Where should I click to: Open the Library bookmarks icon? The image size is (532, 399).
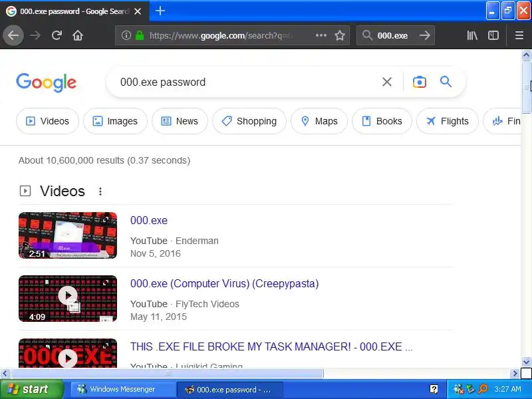pyautogui.click(x=472, y=35)
